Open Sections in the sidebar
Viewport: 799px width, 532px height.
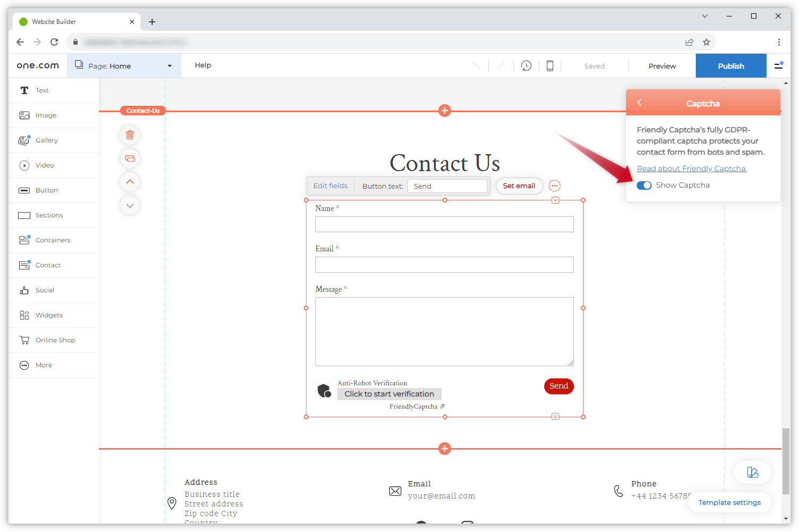click(54, 215)
